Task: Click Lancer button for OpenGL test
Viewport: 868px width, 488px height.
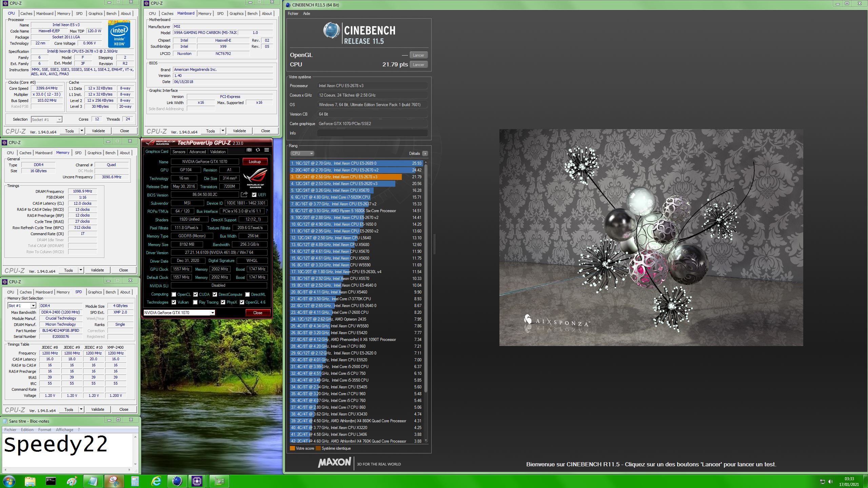Action: pyautogui.click(x=418, y=55)
